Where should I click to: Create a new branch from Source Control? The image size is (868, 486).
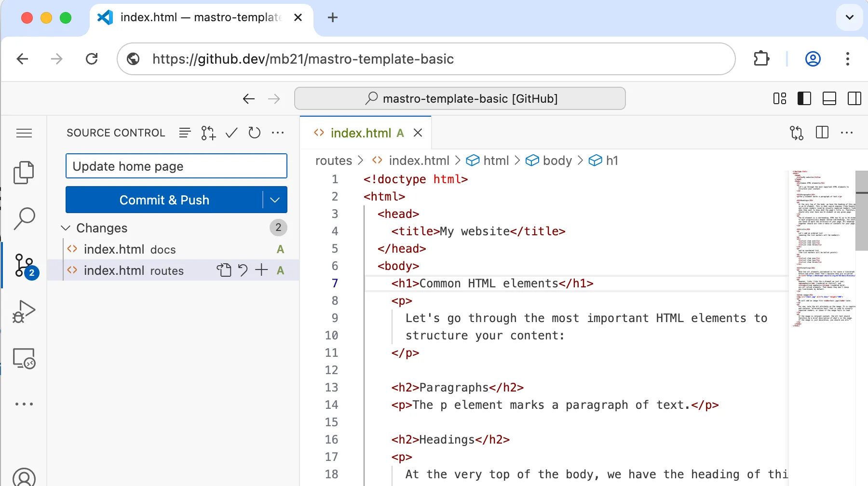pos(208,133)
